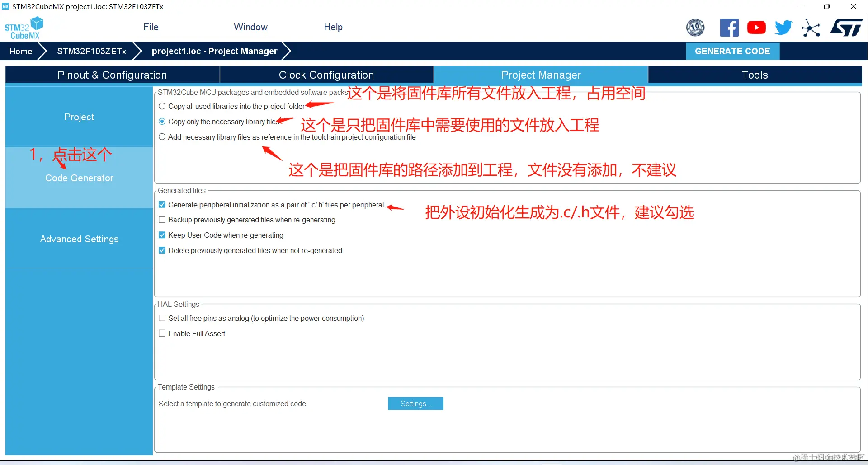The height and width of the screenshot is (465, 868).
Task: Click the STM32F103ZETx breadcrumb
Action: tap(92, 51)
